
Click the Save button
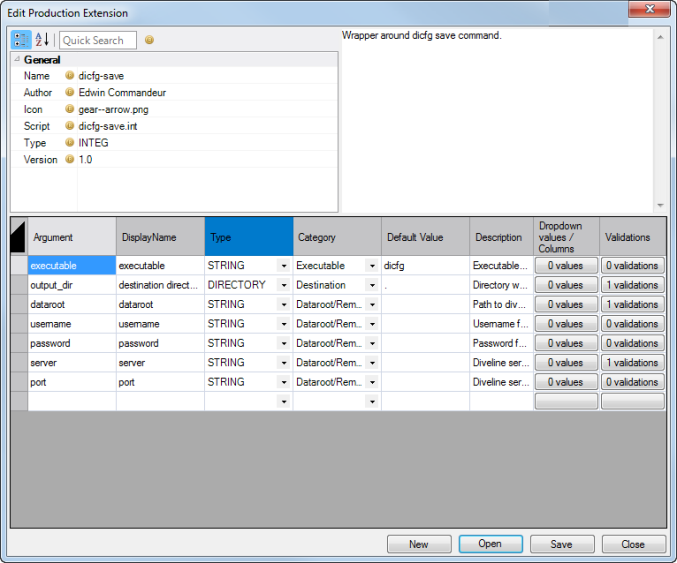(x=562, y=544)
